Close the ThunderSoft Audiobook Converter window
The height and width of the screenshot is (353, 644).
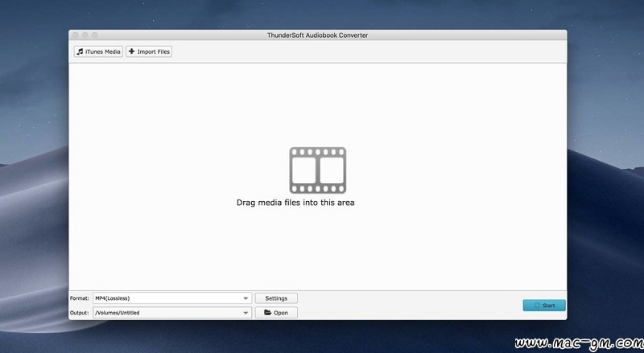click(76, 35)
